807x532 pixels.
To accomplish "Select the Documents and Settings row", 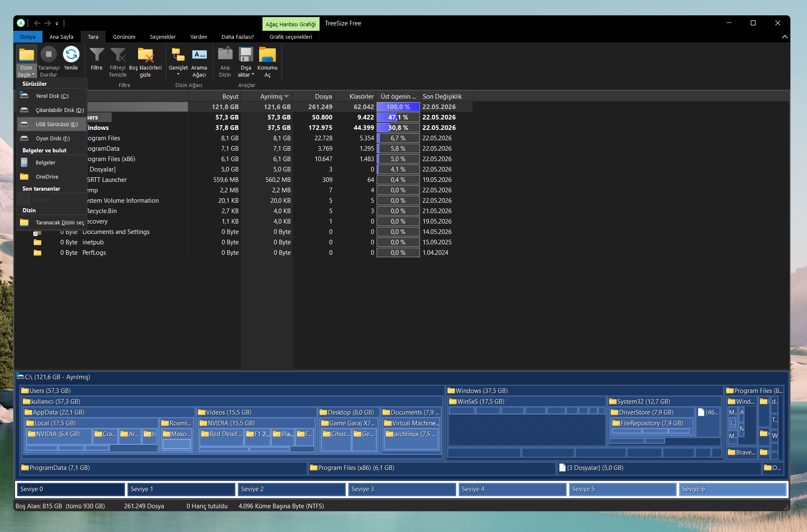I will [x=116, y=232].
